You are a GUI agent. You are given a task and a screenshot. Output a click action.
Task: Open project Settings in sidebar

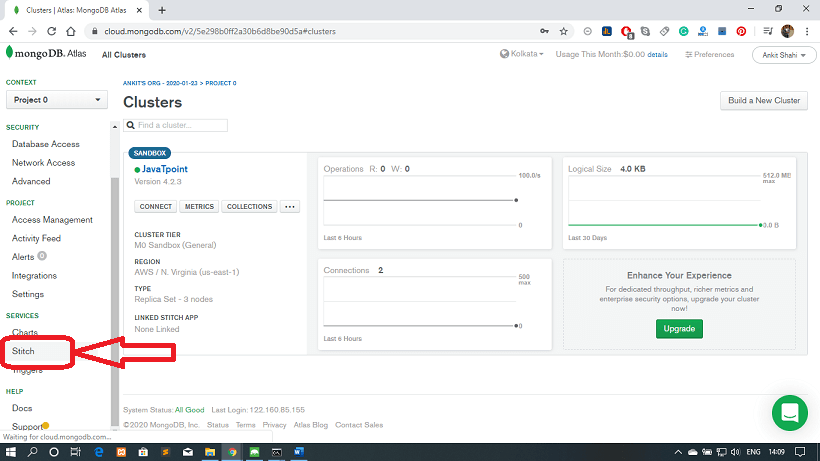click(x=28, y=294)
